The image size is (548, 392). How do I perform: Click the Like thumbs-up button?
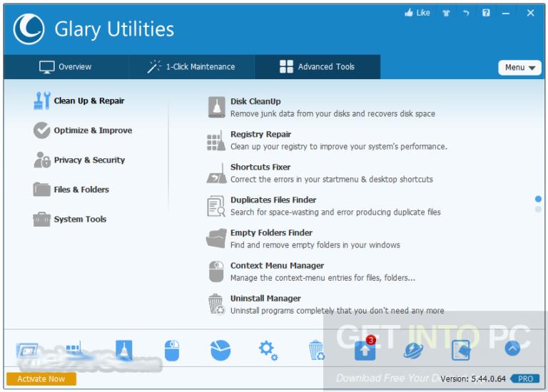tap(417, 13)
